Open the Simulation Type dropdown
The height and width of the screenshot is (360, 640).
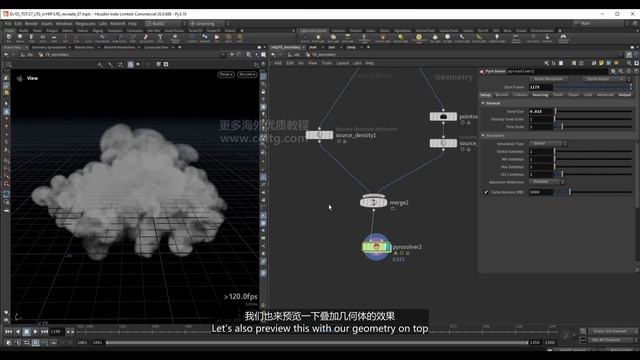click(548, 144)
